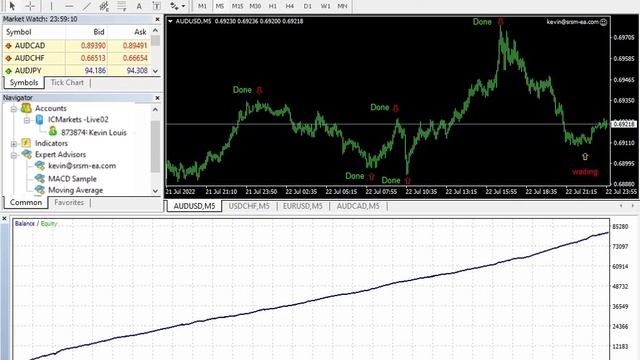Collapse the Expert Advisors tree node
This screenshot has height=360, width=640.
pos(13,155)
